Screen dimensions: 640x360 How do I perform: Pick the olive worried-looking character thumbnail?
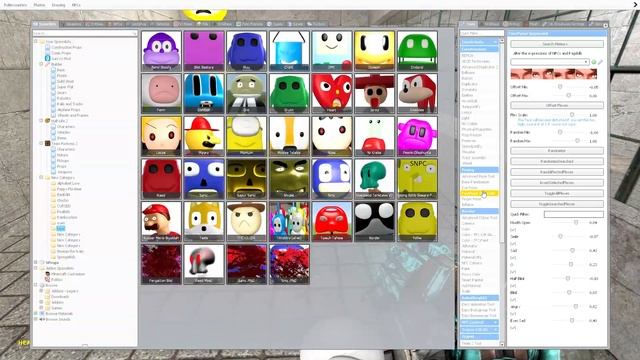coord(246,93)
